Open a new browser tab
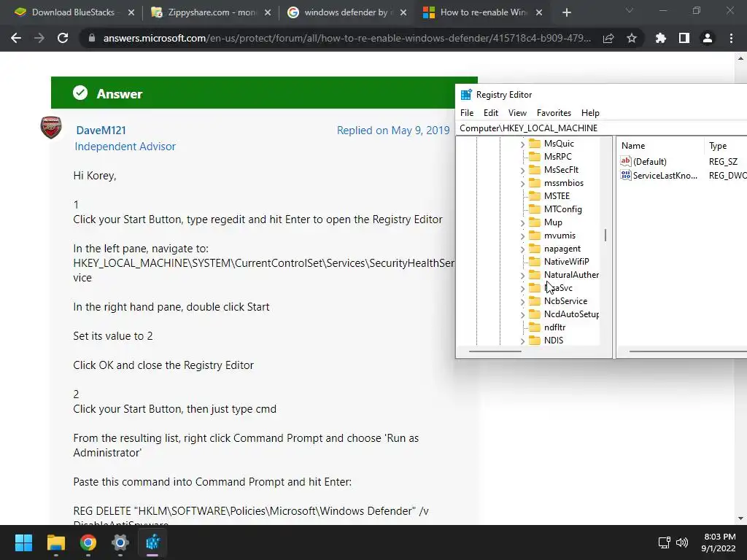Screen dimensions: 747x560 [566, 12]
